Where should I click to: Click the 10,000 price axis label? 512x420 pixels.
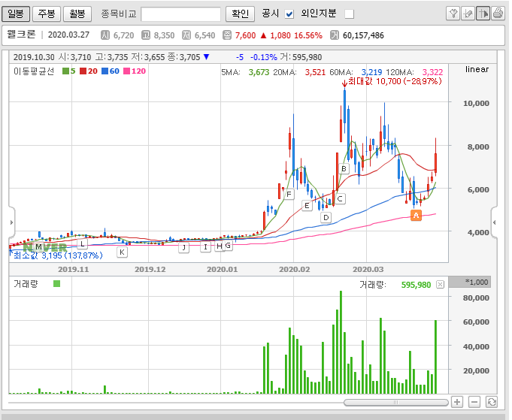[476, 104]
